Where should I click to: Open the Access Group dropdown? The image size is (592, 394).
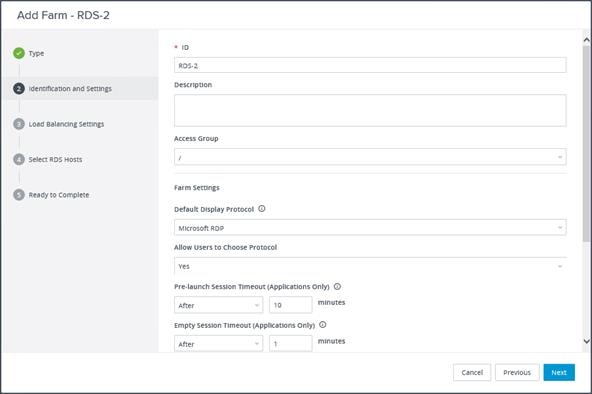(370, 157)
